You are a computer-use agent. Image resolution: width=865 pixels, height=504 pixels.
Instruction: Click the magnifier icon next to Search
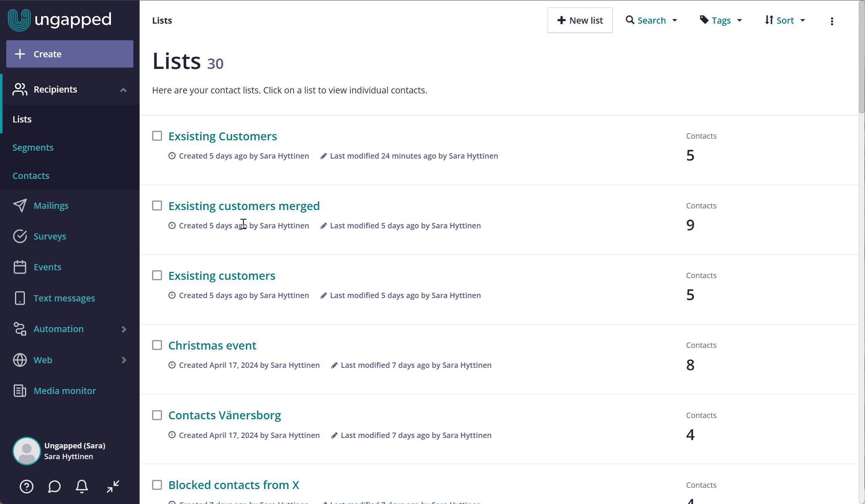point(630,20)
